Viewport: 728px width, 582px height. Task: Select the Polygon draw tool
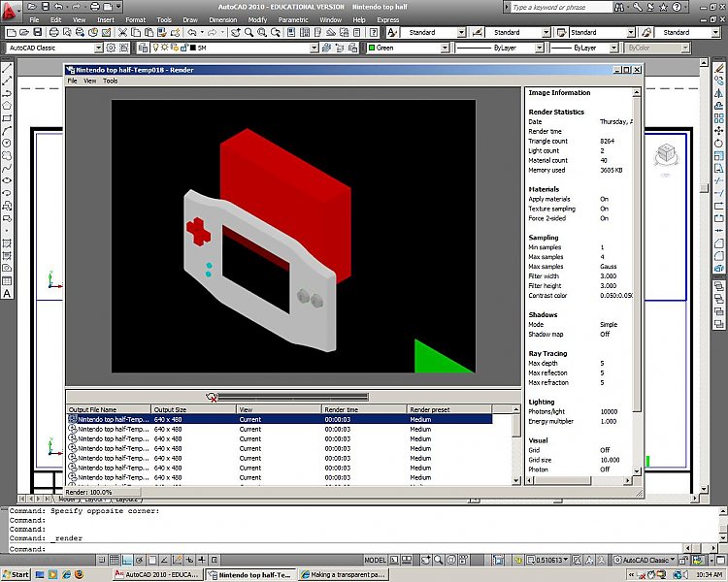[x=7, y=106]
